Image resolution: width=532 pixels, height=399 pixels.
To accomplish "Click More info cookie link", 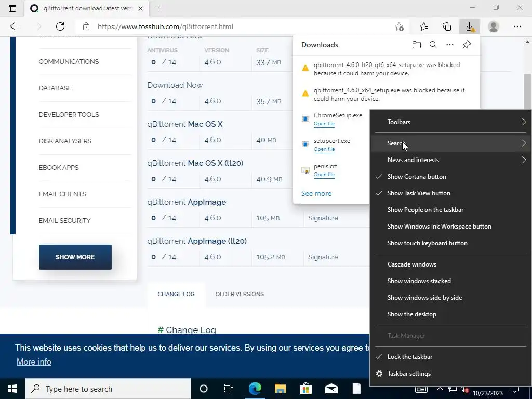I will point(34,362).
